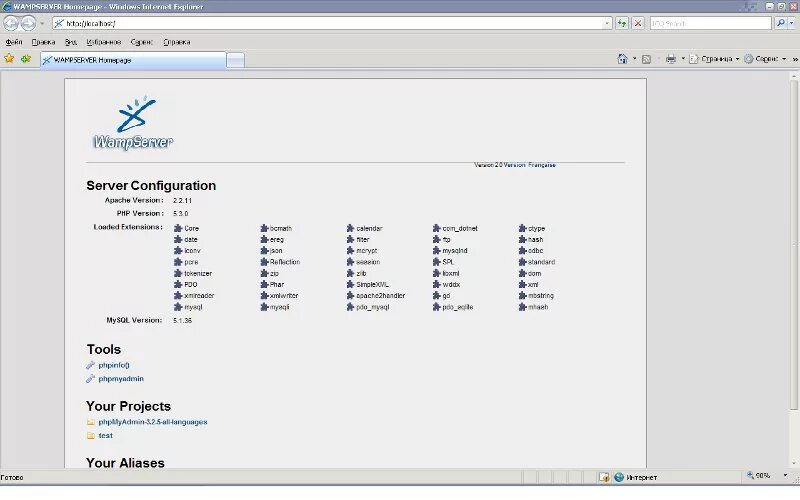Click the Home page icon
This screenshot has height=500, width=800.
pyautogui.click(x=622, y=59)
